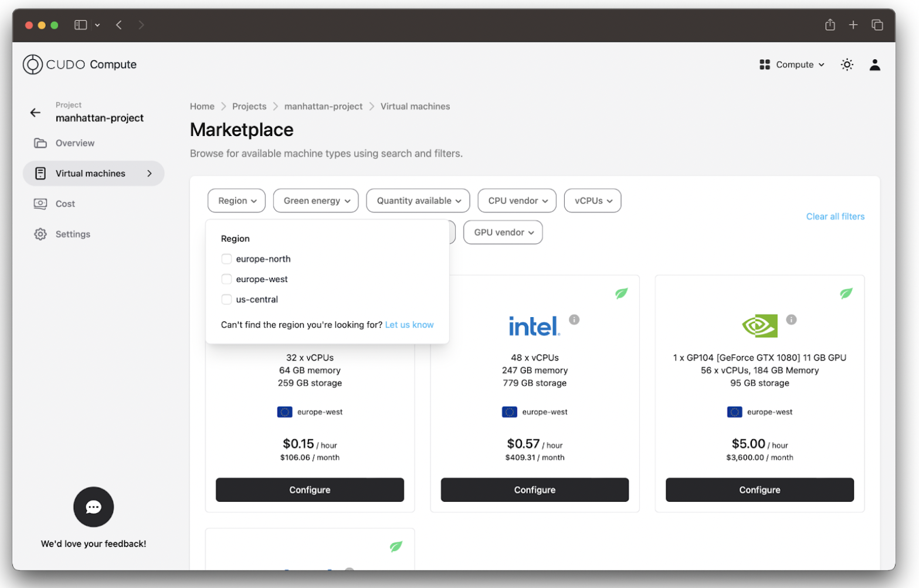Open the feedback chat bubble icon
The image size is (919, 588).
94,507
